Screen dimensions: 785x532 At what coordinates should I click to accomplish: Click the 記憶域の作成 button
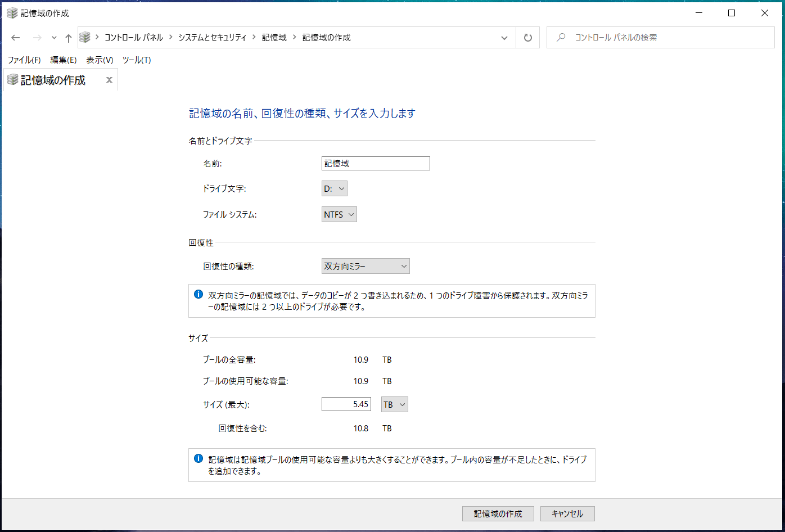(x=498, y=514)
